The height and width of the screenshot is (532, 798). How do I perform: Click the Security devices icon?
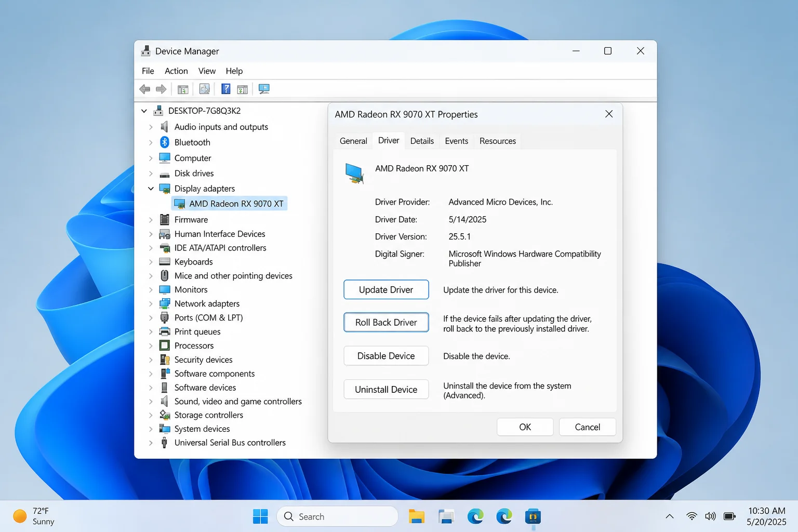(165, 360)
